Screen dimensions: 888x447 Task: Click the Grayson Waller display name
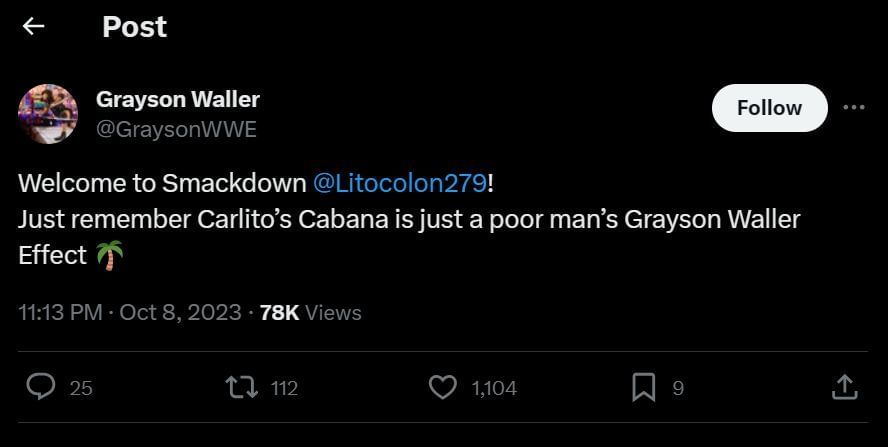[177, 99]
